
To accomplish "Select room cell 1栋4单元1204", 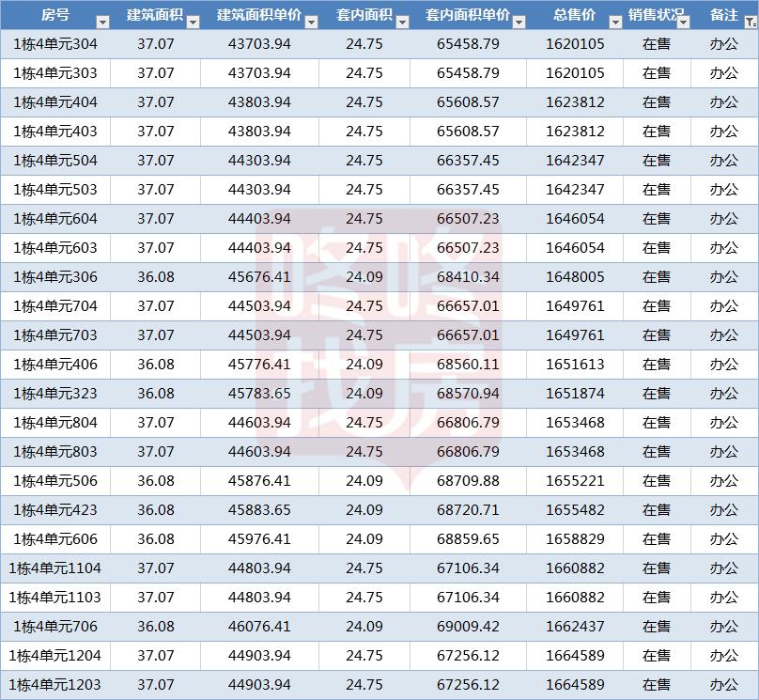I will (55, 656).
